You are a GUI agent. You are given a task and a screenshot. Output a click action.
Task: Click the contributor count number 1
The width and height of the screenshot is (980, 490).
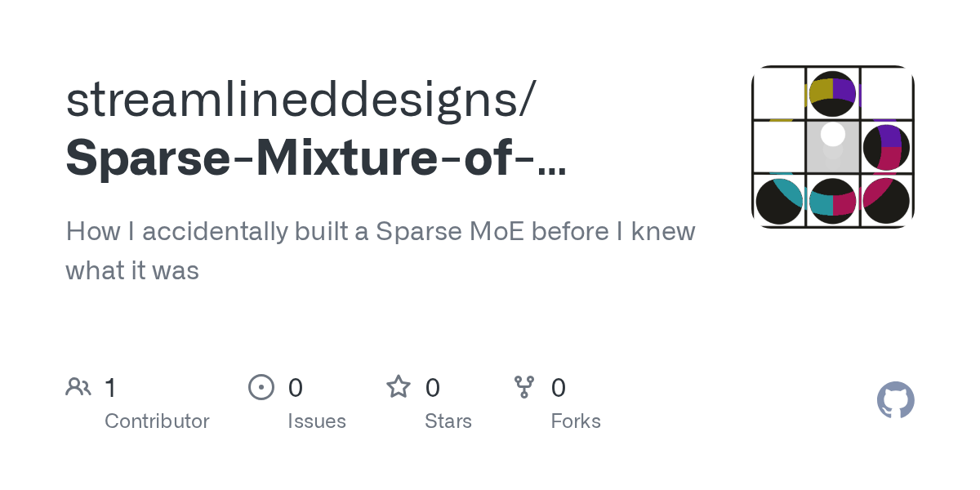pos(110,387)
